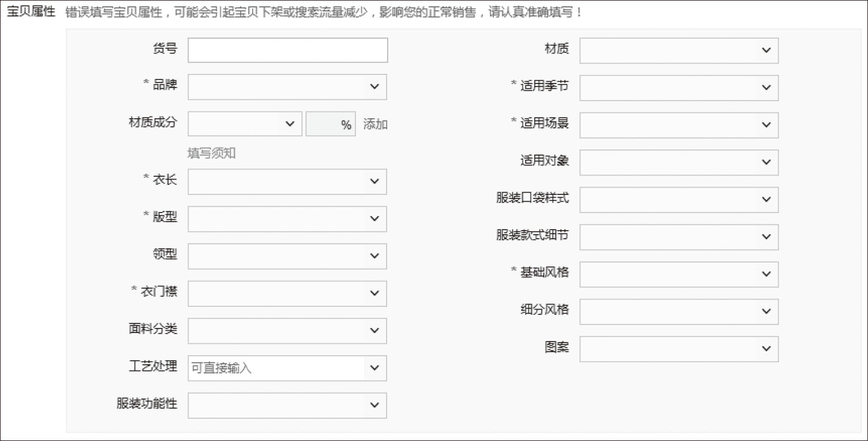The height and width of the screenshot is (441, 868).
Task: Expand the 衣长 dropdown
Action: [287, 181]
